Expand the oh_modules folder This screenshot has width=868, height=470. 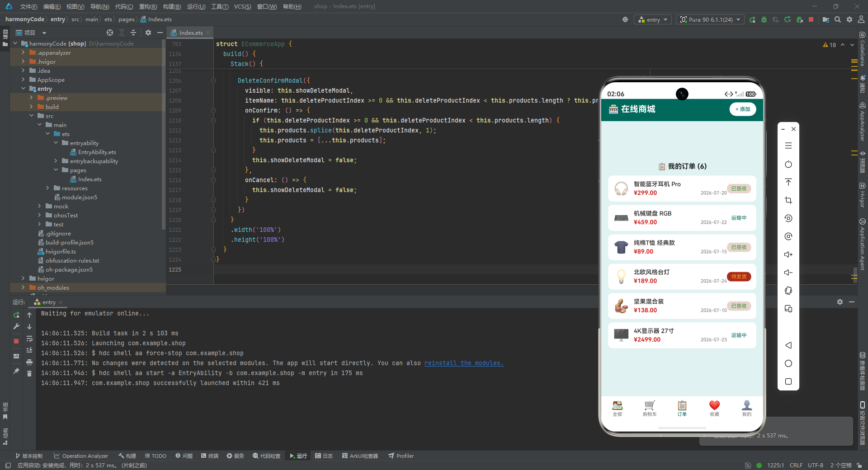tap(23, 287)
